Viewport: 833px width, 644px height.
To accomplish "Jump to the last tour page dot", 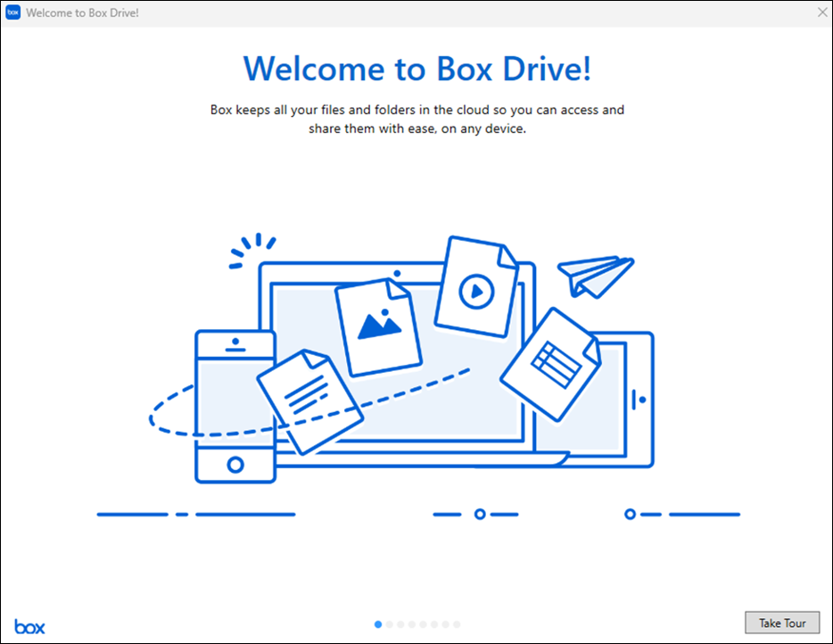I will click(457, 624).
